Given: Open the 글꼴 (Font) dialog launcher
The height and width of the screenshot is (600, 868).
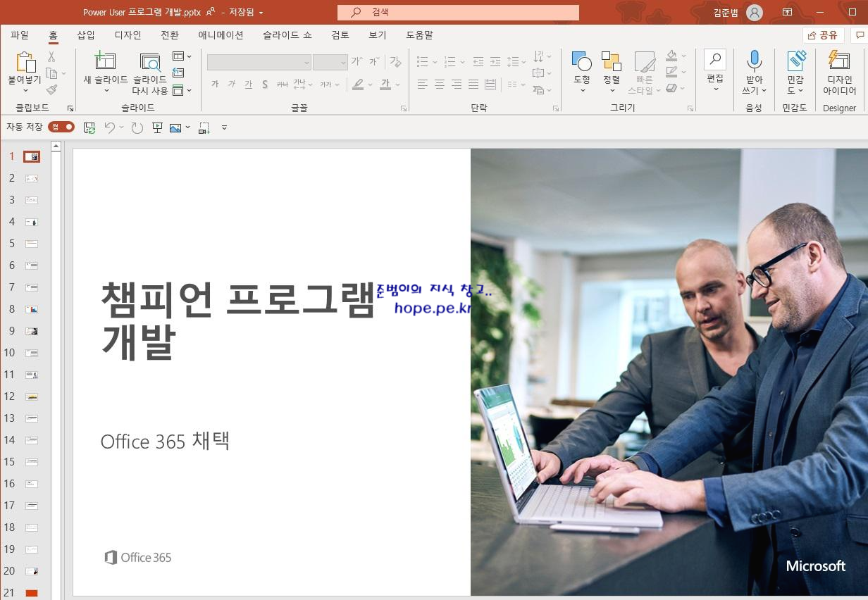Looking at the screenshot, I should (404, 108).
